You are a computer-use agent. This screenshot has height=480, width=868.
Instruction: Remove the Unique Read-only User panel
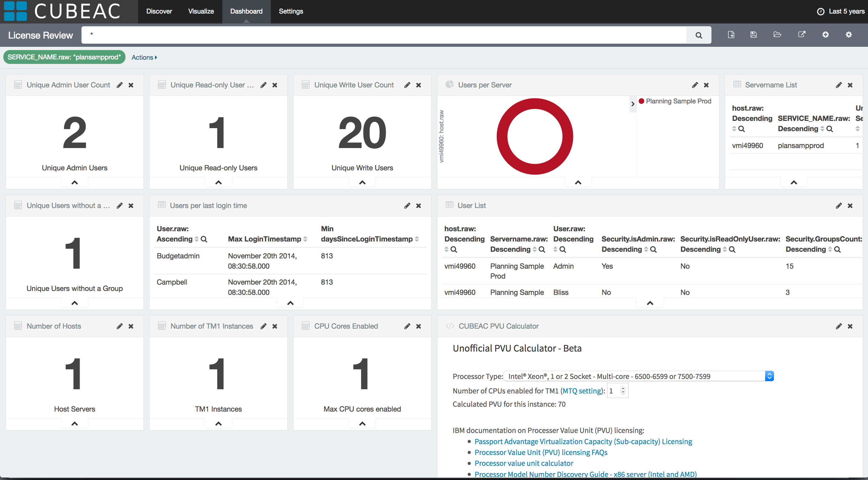(x=275, y=85)
